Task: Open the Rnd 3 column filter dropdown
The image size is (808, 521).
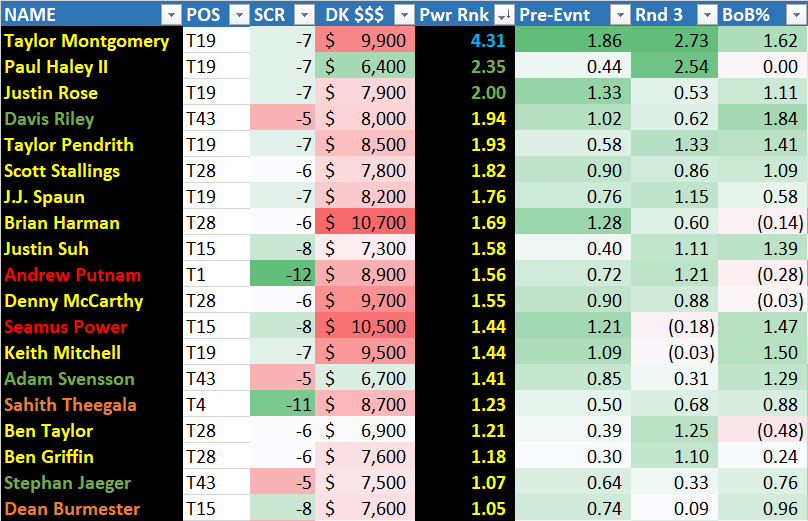Action: [x=708, y=15]
